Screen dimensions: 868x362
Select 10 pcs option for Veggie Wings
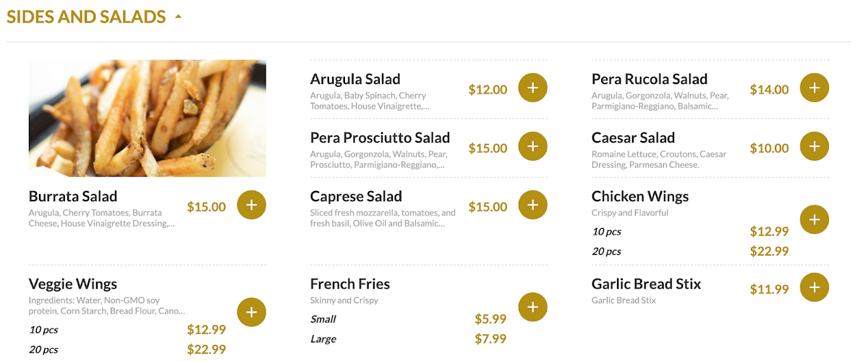43,330
